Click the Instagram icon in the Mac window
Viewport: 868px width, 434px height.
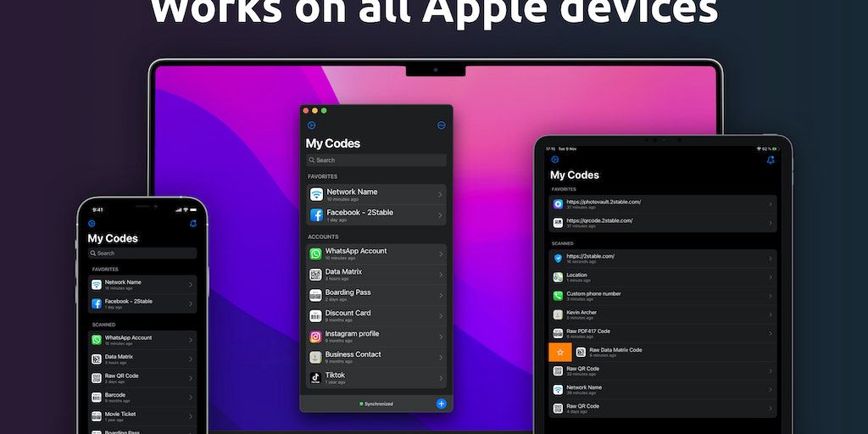[315, 337]
